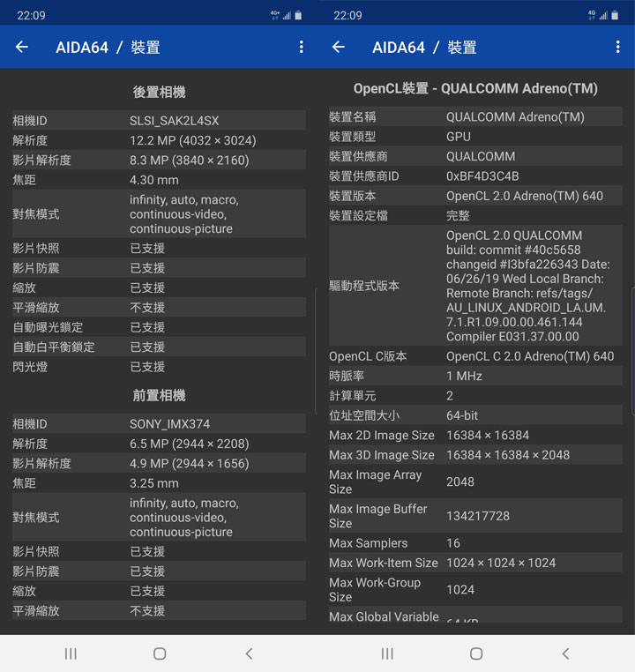The width and height of the screenshot is (635, 672).
Task: Tap 22:09 clock in left status bar
Action: coord(31,15)
